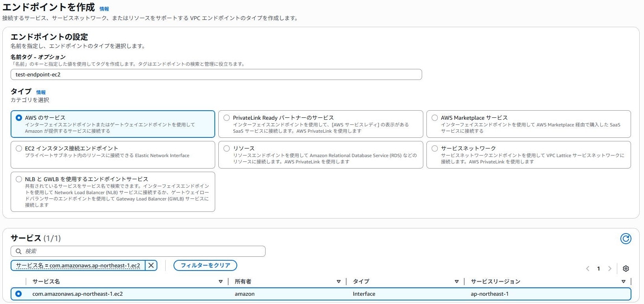Open services table settings gear
The height and width of the screenshot is (304, 644).
point(626,269)
